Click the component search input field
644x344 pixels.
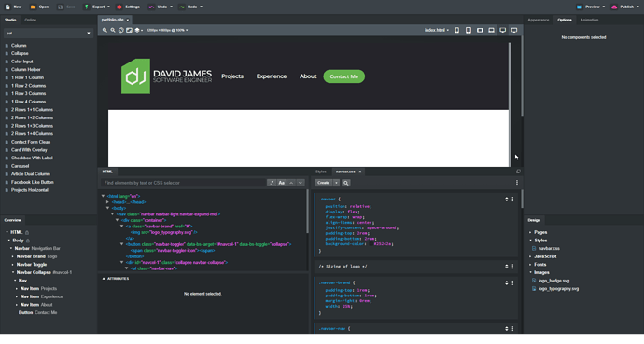45,34
